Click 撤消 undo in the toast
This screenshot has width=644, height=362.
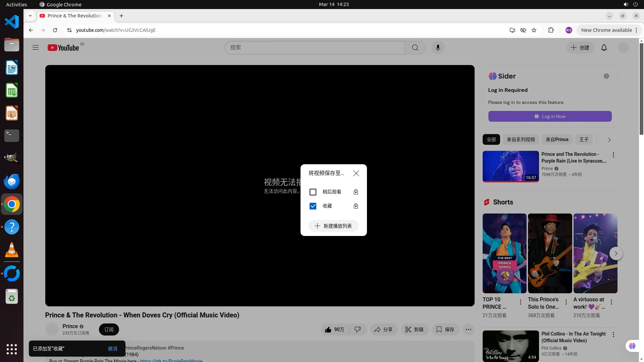point(112,349)
